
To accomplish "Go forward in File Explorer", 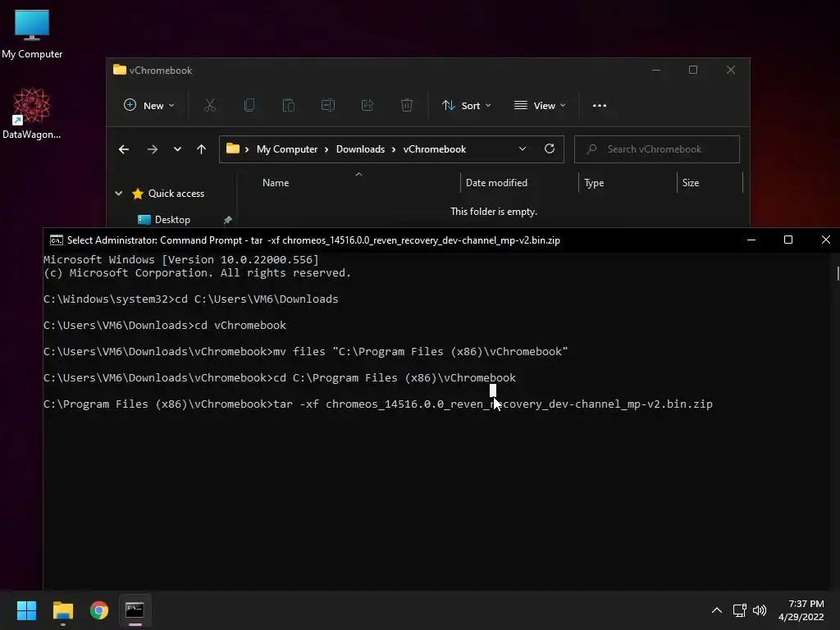I will tap(153, 149).
